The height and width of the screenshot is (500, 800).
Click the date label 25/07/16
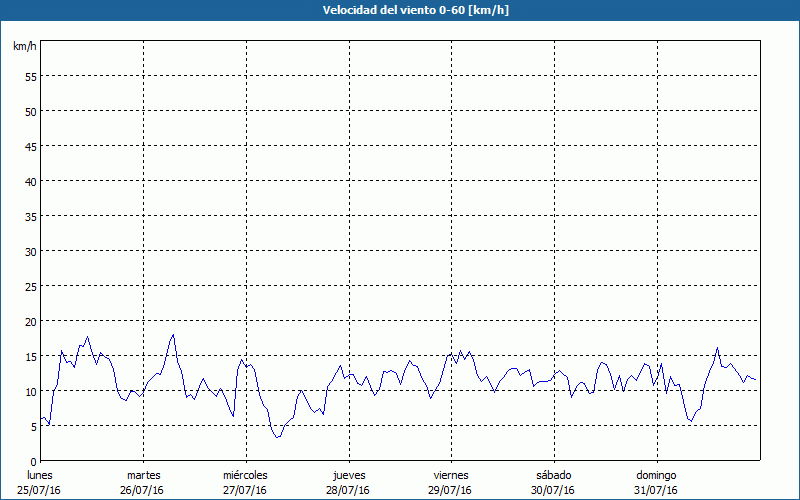tap(40, 490)
